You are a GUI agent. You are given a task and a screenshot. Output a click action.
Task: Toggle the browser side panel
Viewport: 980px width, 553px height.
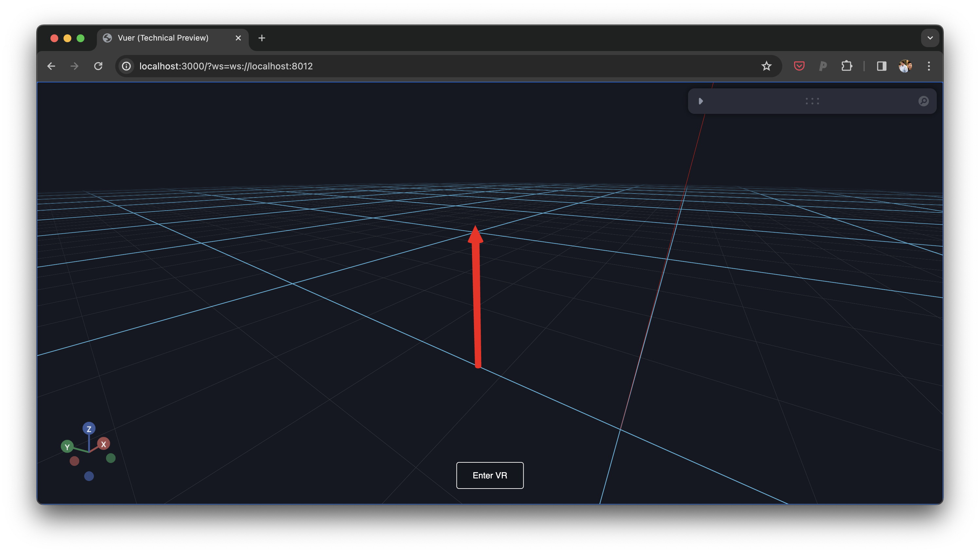[x=881, y=66]
